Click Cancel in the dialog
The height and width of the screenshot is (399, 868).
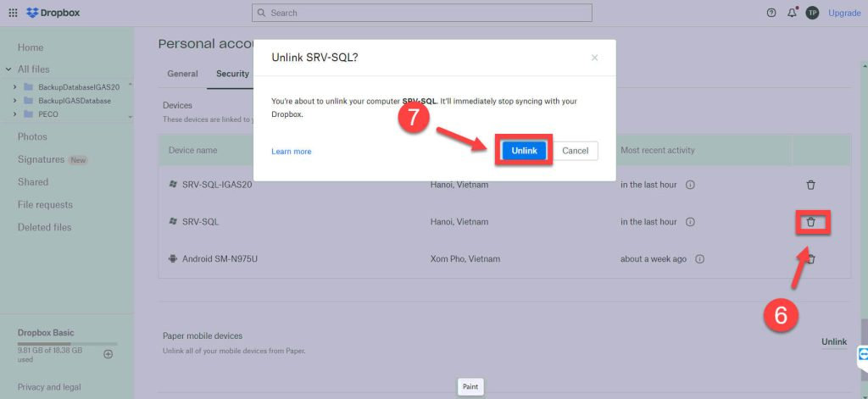coord(576,151)
